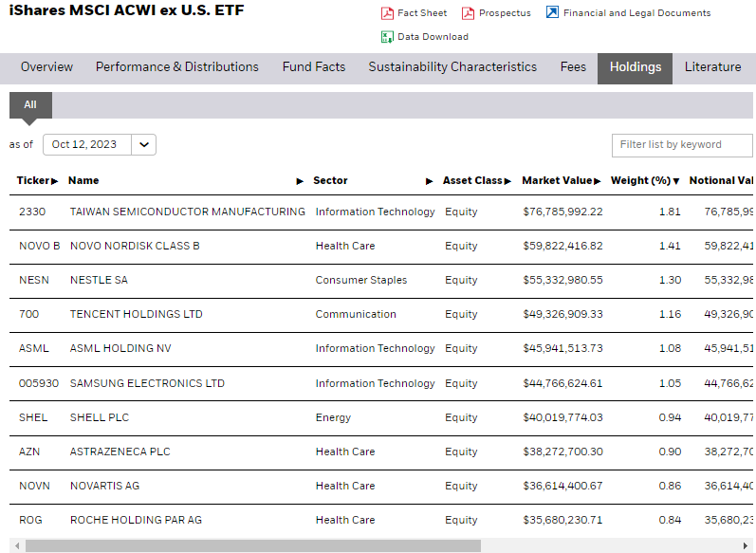Click horizontal scrollbar left arrow
Image resolution: width=756 pixels, height=553 pixels.
pyautogui.click(x=17, y=545)
